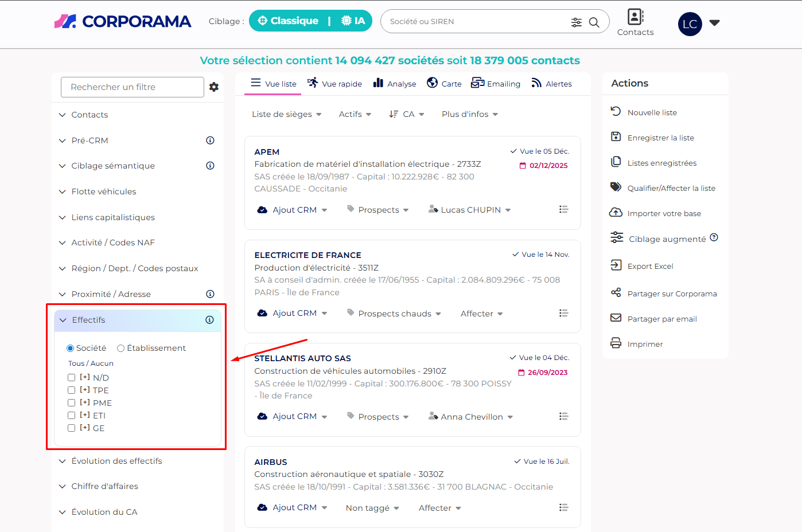Tick the TPE effectifs checkbox
Screen dimensions: 802x532
pyautogui.click(x=72, y=390)
